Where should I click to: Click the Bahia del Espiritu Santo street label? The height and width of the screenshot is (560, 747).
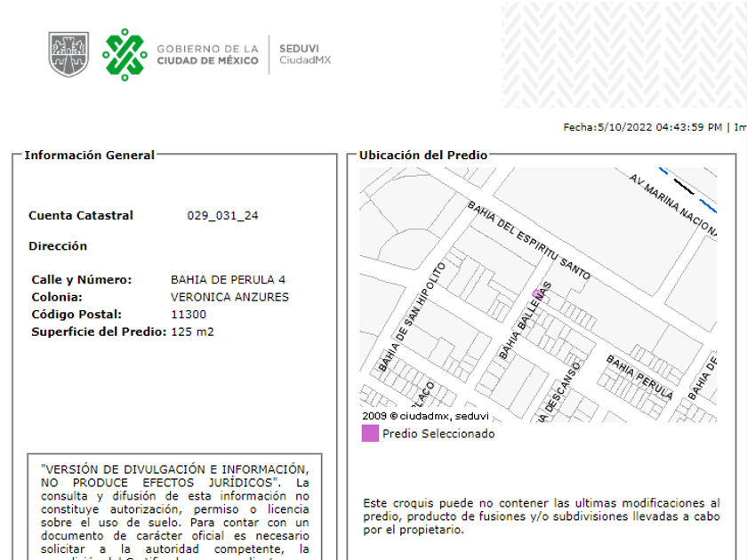(x=529, y=241)
